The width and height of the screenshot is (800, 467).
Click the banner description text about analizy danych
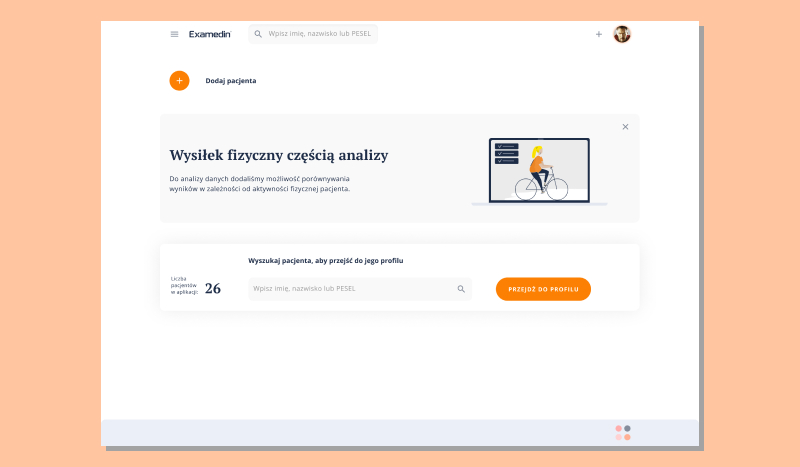(260, 184)
